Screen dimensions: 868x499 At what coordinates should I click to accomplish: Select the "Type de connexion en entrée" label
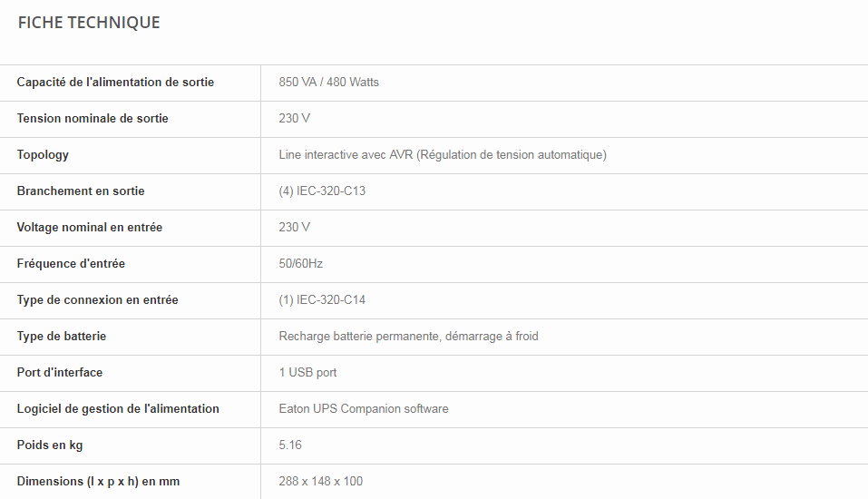click(97, 300)
